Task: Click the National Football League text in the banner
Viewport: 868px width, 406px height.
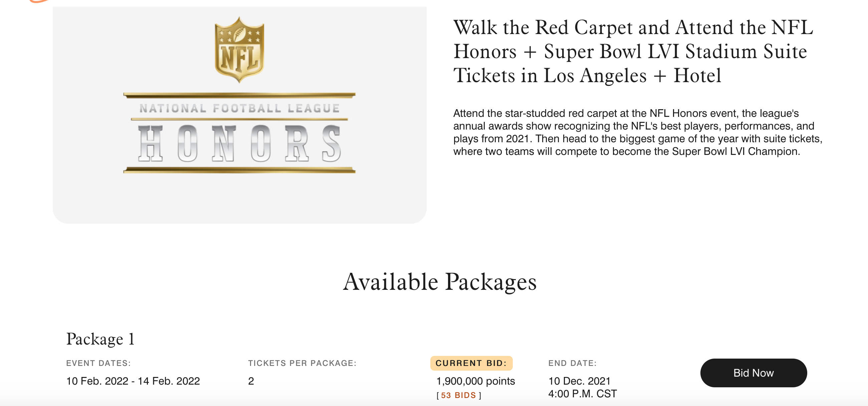Action: (x=239, y=109)
